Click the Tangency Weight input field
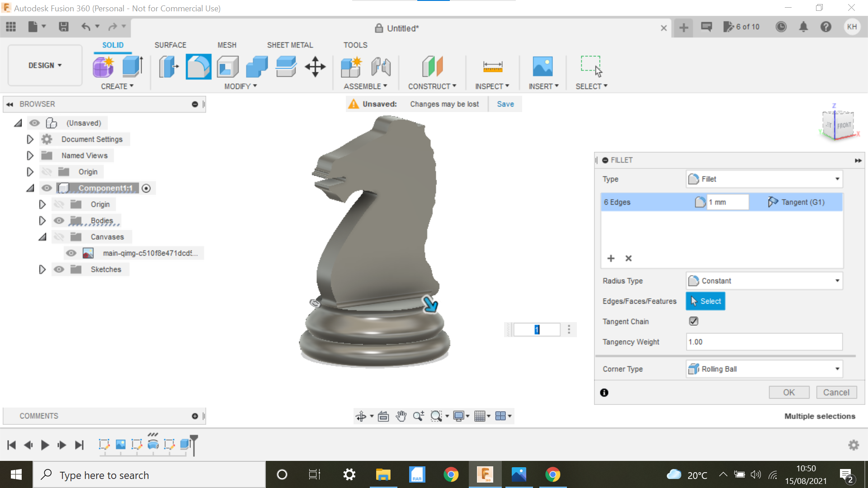 pos(764,342)
